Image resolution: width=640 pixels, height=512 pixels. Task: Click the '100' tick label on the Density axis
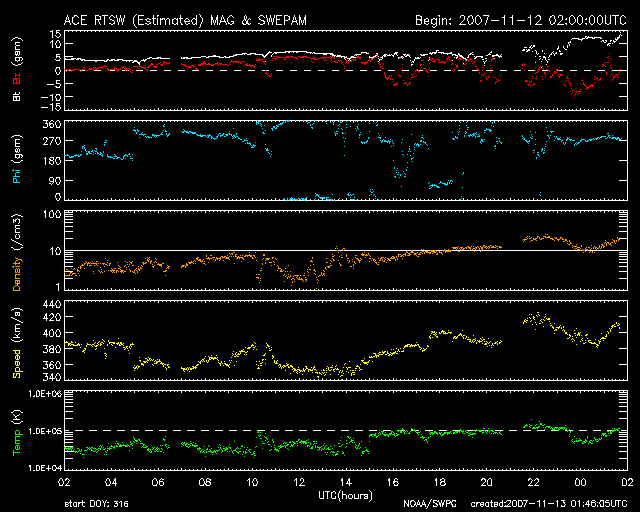(52, 214)
